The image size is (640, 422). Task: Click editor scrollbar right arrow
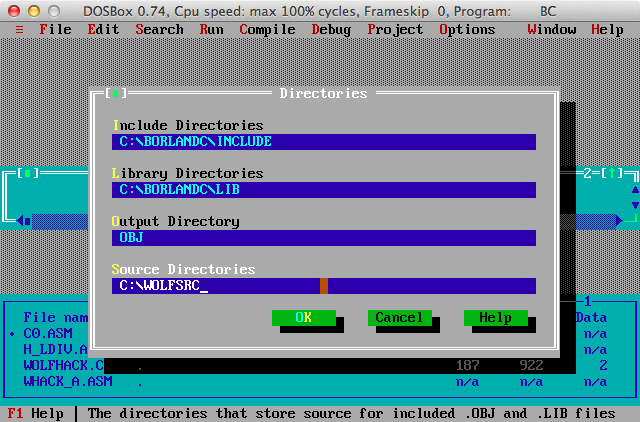point(620,221)
